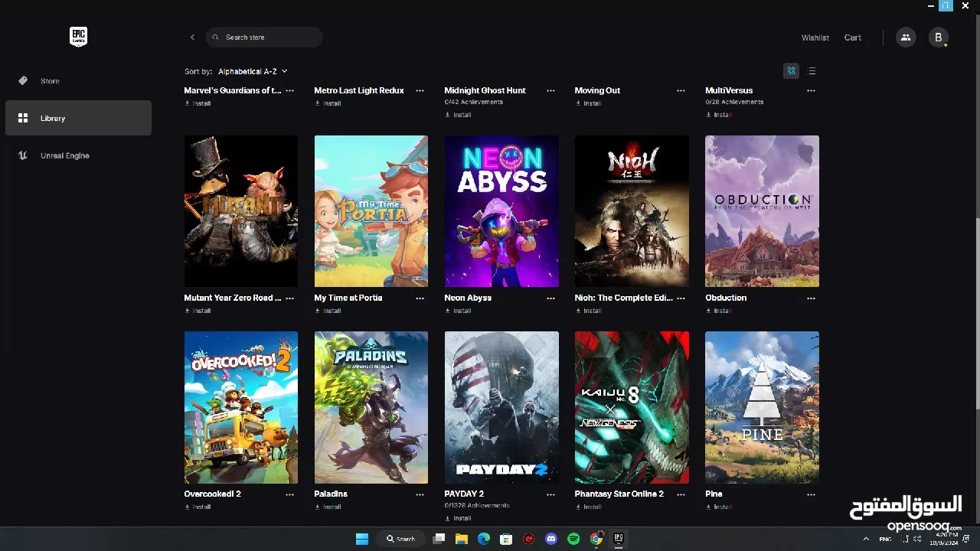Install Neon Abyss

(458, 311)
